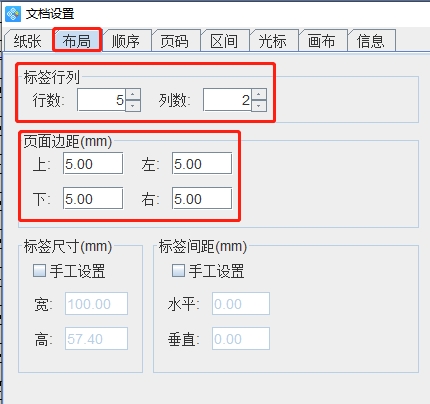The width and height of the screenshot is (430, 404).
Task: Enable 手工设置 under 标签尺寸
Action: [39, 270]
